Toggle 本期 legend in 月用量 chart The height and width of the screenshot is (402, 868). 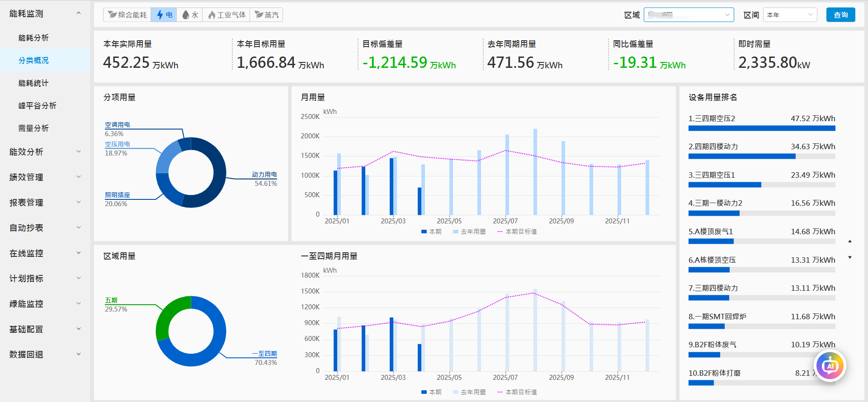[x=431, y=232]
